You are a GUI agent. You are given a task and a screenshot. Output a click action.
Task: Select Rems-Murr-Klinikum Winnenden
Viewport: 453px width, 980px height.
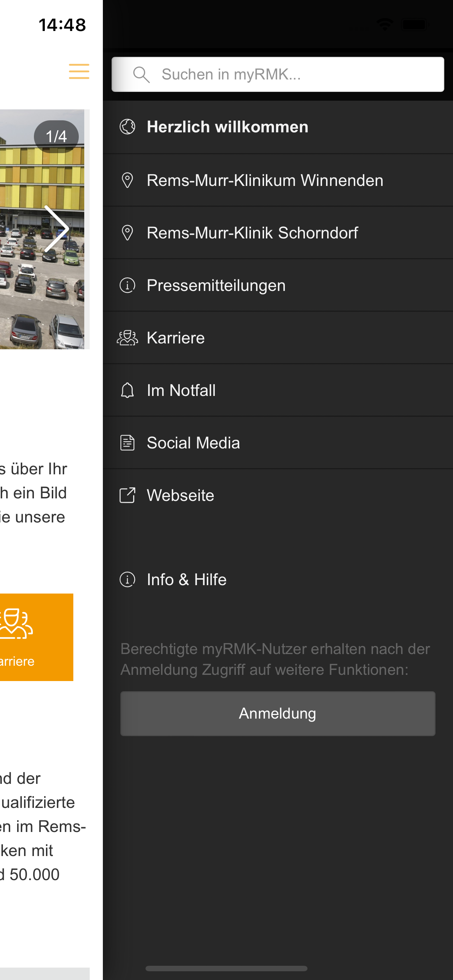(278, 180)
